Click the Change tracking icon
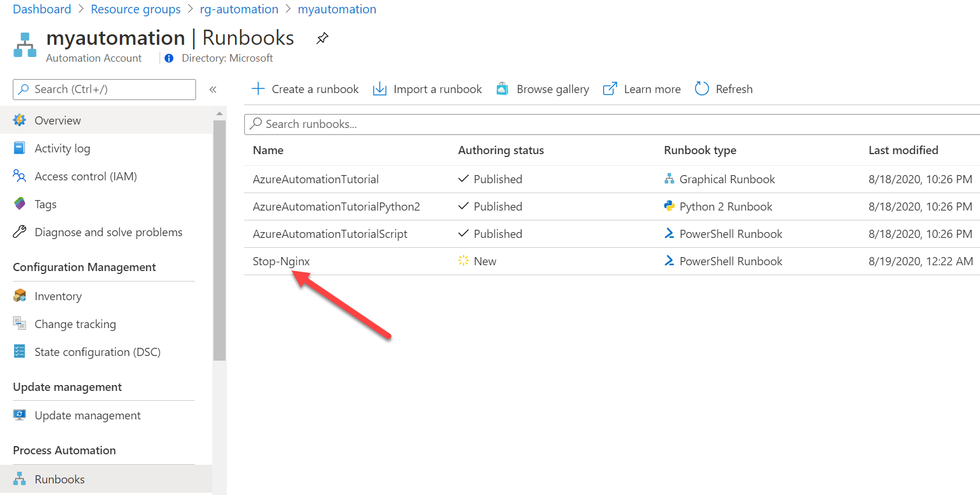The image size is (980, 495). pyautogui.click(x=19, y=324)
